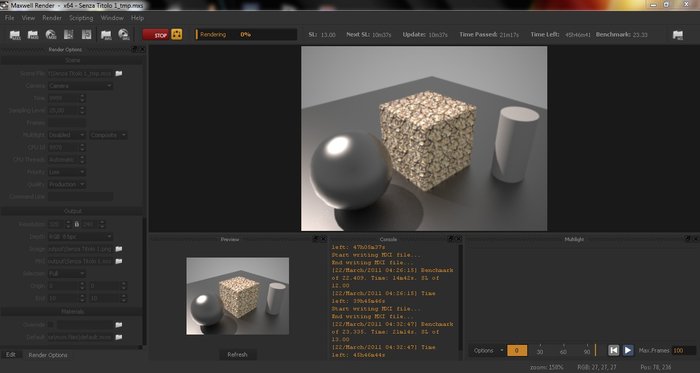Click the MXI toolbar icon just left of STOP
Screen dimensions: 700x373
tap(123, 35)
